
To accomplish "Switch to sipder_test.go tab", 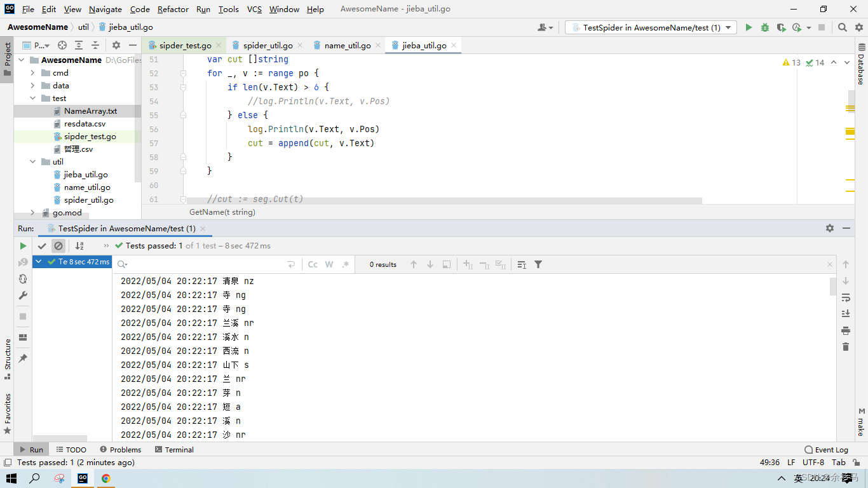I will click(185, 46).
